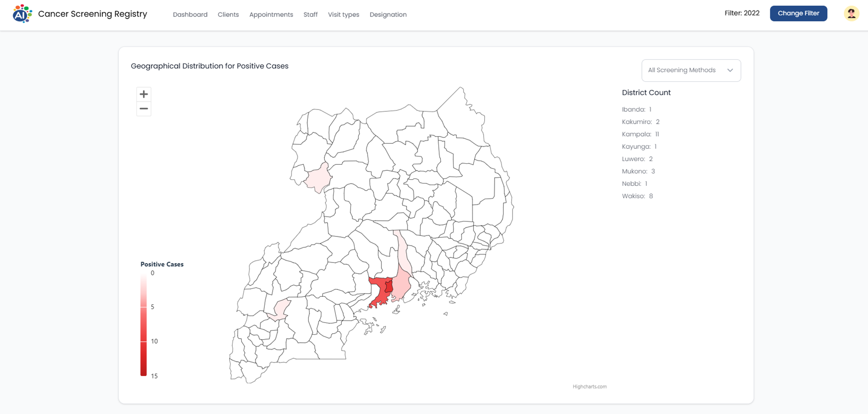Open the Highcharts.com credit link
Image resolution: width=868 pixels, height=414 pixels.
point(589,387)
